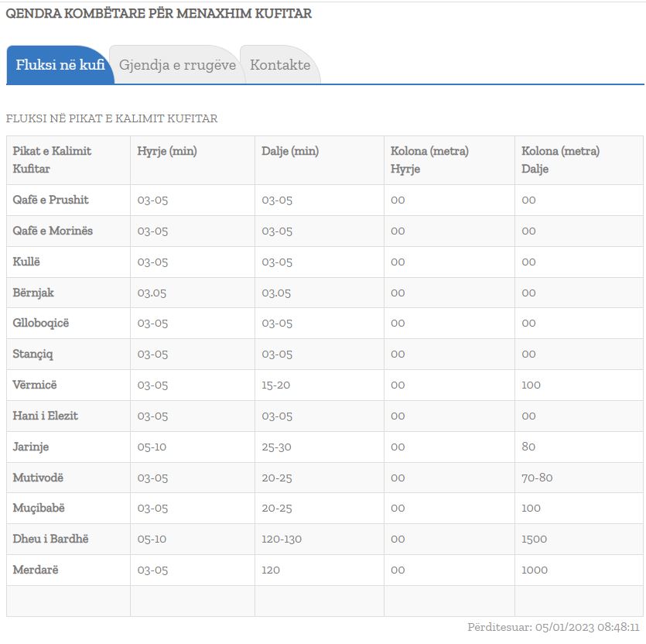Image resolution: width=646 pixels, height=644 pixels.
Task: Click the Përditesuar timestamp text
Action: tap(553, 627)
